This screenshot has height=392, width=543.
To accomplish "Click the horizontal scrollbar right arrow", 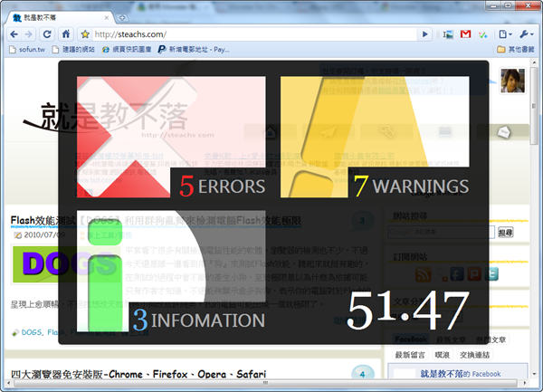I will tap(525, 383).
